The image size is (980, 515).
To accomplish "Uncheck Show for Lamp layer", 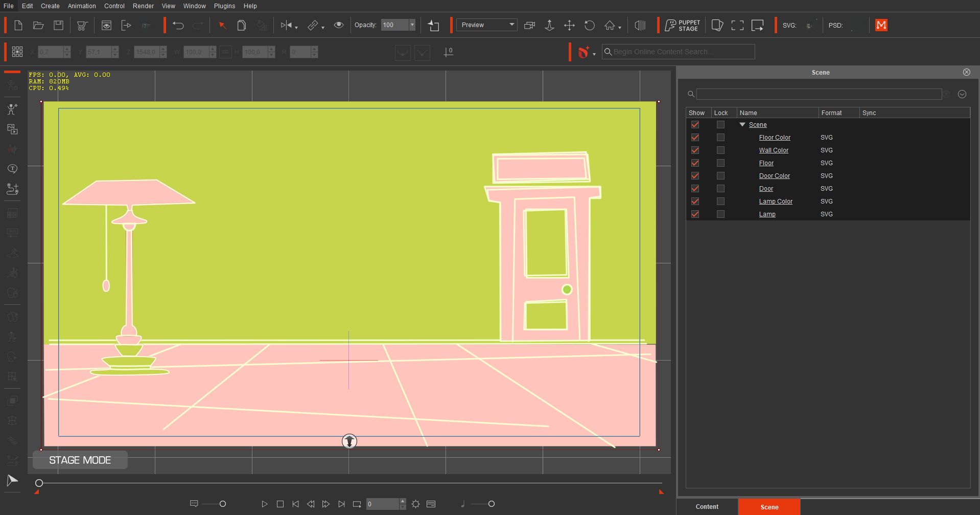I will [x=695, y=214].
